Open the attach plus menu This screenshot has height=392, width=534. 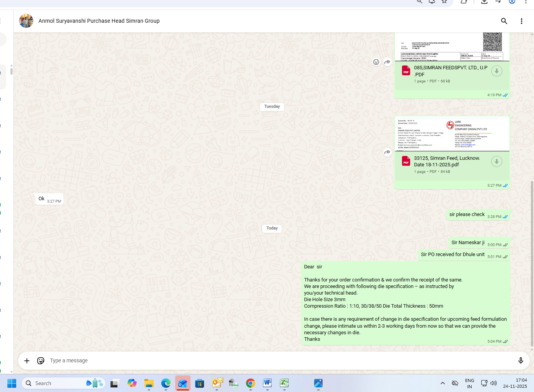pos(27,360)
